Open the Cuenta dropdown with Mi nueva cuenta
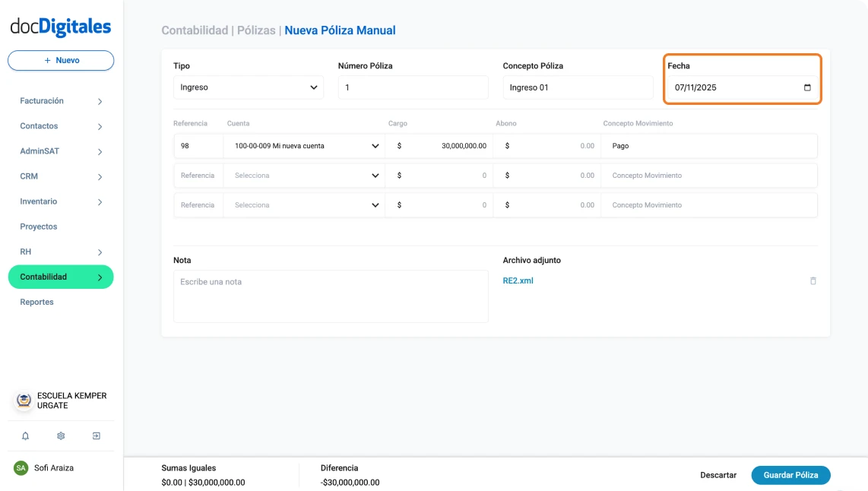 (x=304, y=146)
